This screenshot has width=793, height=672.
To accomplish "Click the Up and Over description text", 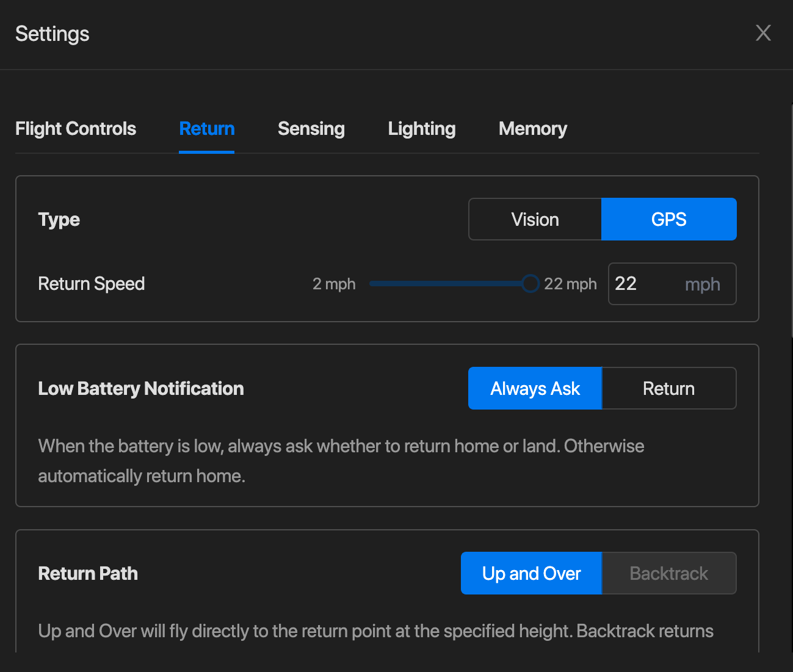I will (x=376, y=631).
